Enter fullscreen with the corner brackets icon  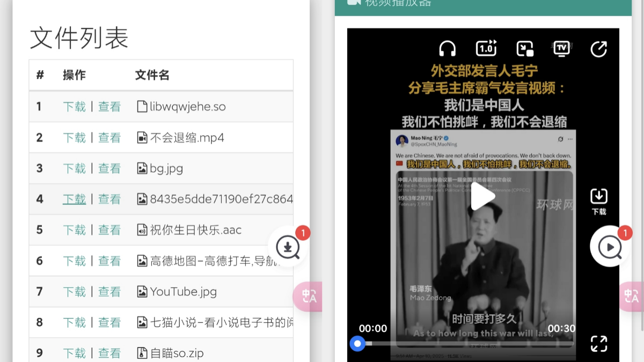tap(599, 343)
